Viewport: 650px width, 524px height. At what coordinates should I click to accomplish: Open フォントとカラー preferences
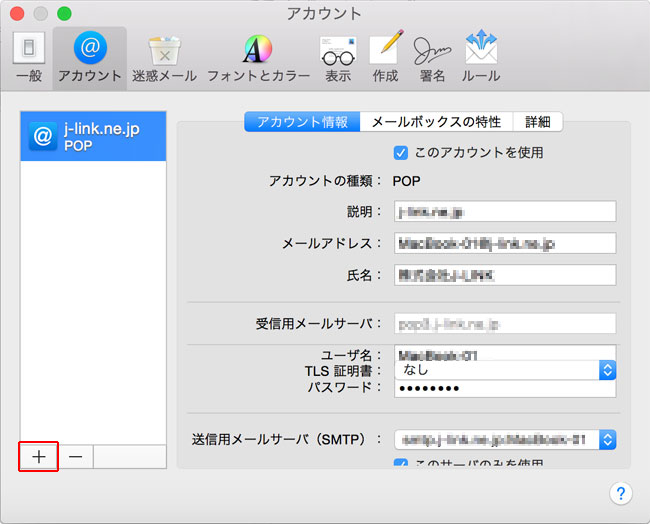click(258, 59)
